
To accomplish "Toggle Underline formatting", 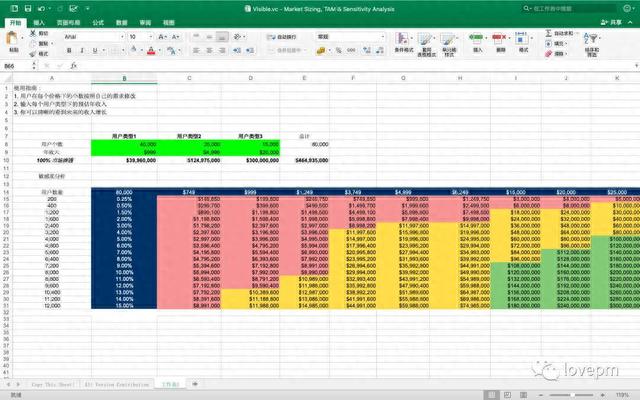I will pos(95,51).
